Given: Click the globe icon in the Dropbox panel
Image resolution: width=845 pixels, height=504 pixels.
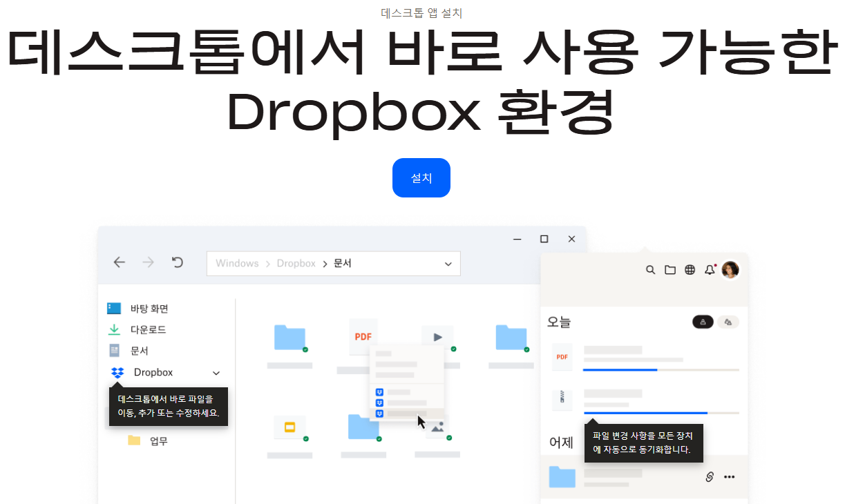Looking at the screenshot, I should pyautogui.click(x=690, y=270).
